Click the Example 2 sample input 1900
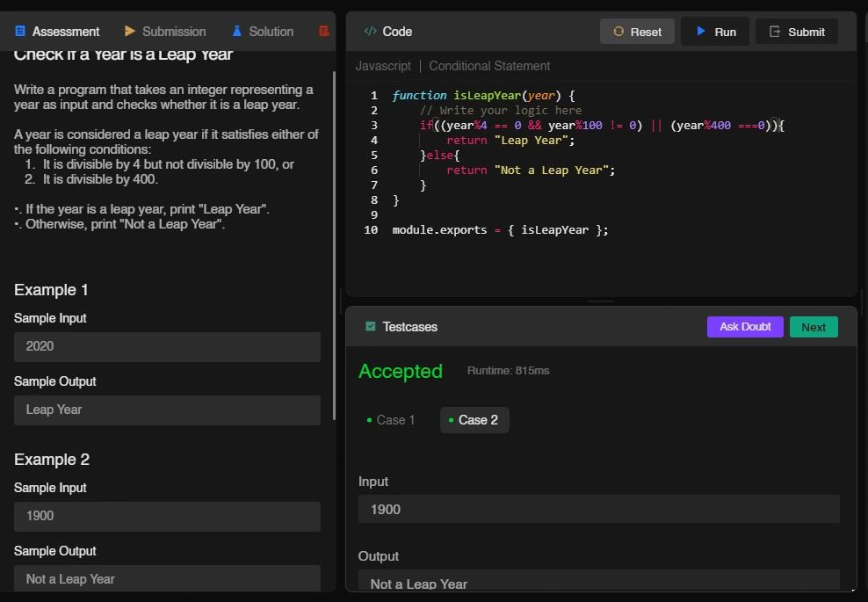The image size is (868, 602). click(x=167, y=516)
